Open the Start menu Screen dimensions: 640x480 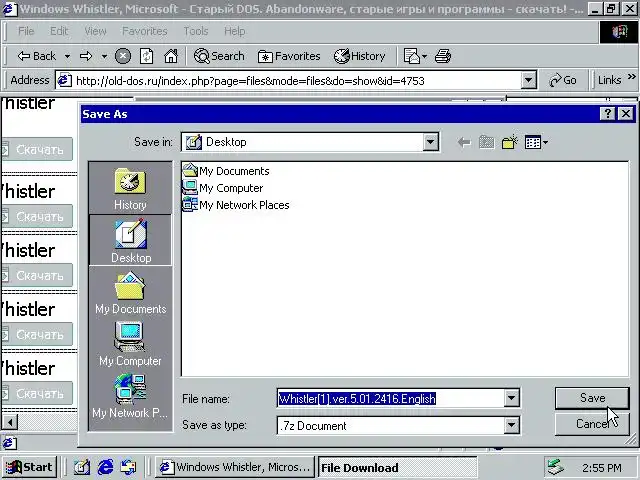click(30, 467)
